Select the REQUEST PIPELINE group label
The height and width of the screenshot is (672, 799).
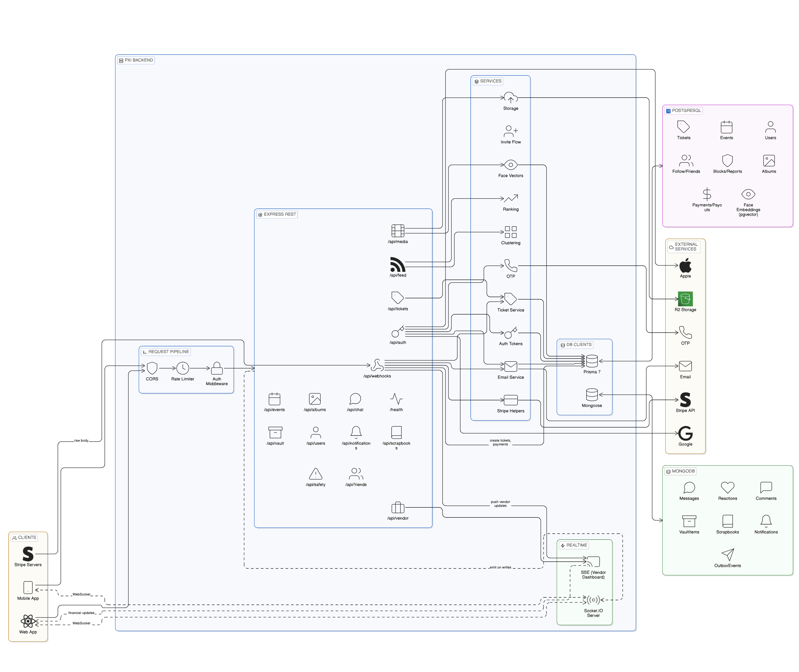coord(166,351)
